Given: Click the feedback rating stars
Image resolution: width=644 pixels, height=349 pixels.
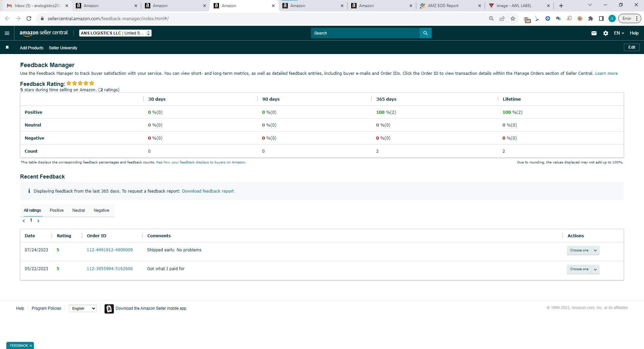Looking at the screenshot, I should (80, 83).
